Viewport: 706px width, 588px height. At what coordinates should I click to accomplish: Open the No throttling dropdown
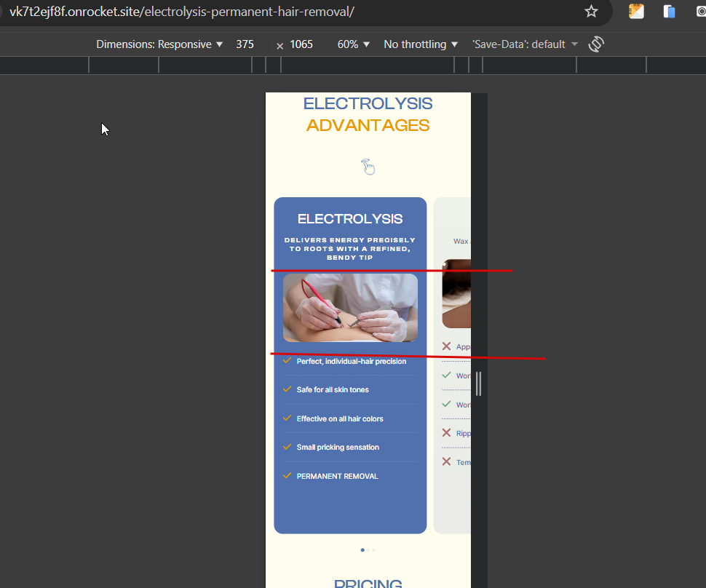(x=421, y=44)
